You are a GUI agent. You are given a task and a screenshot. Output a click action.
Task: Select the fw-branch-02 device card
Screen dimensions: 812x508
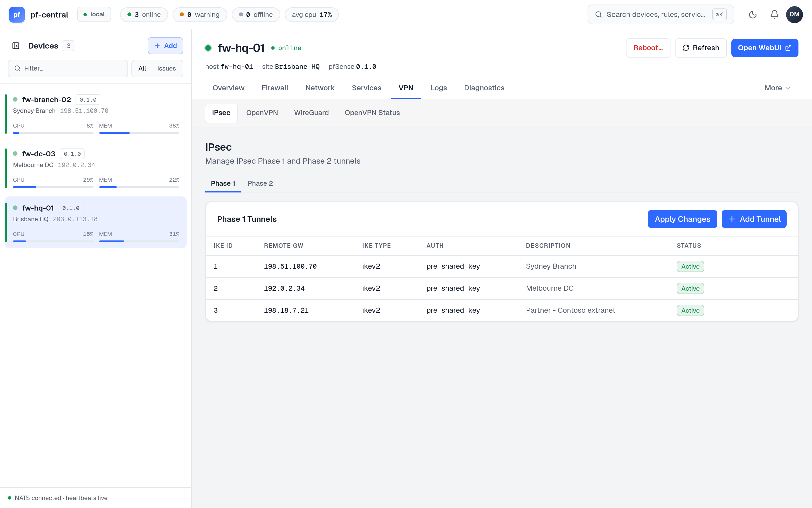click(x=96, y=114)
